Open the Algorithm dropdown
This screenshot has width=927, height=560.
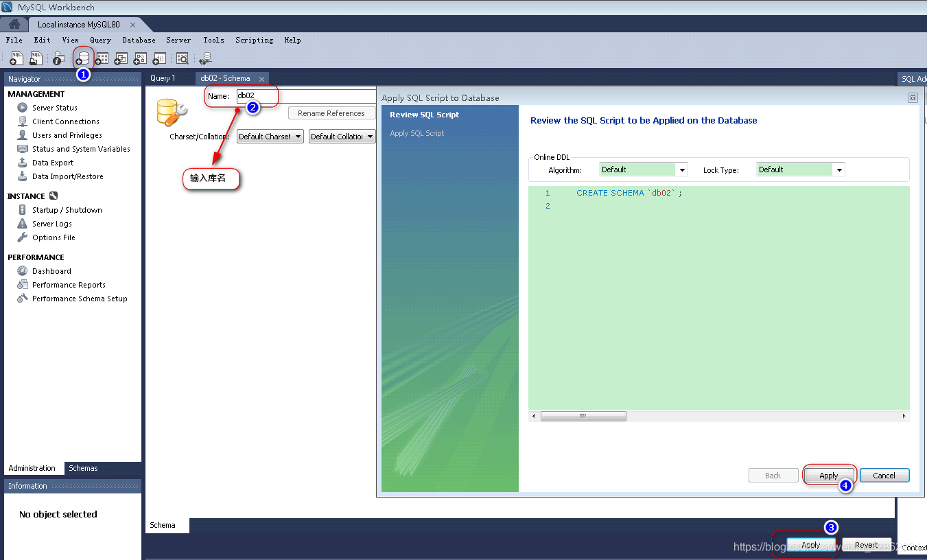[x=644, y=170]
